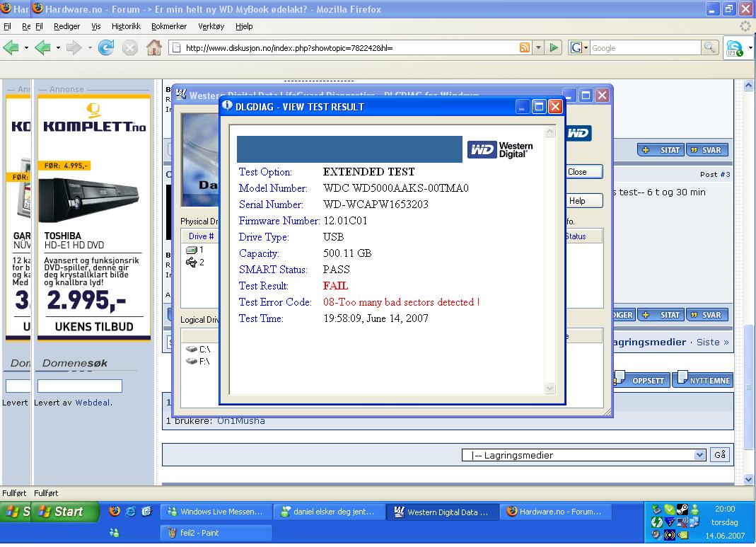756x547 pixels.
Task: Open the Verktøy menu
Action: (x=211, y=26)
